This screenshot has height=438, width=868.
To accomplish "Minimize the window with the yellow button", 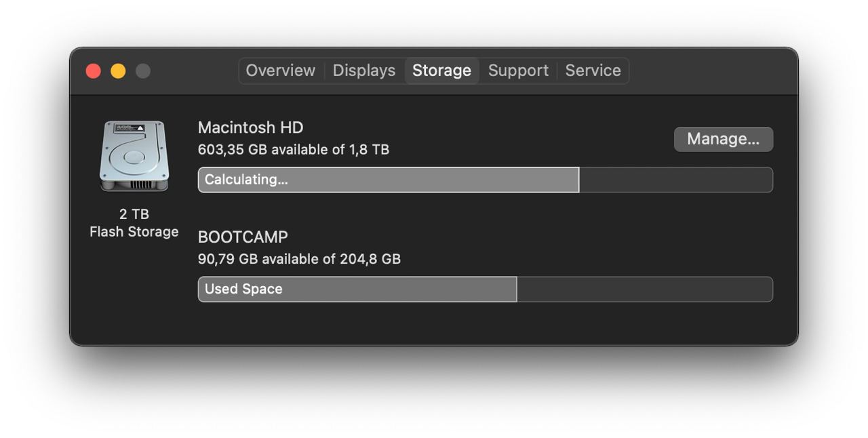I will 118,71.
